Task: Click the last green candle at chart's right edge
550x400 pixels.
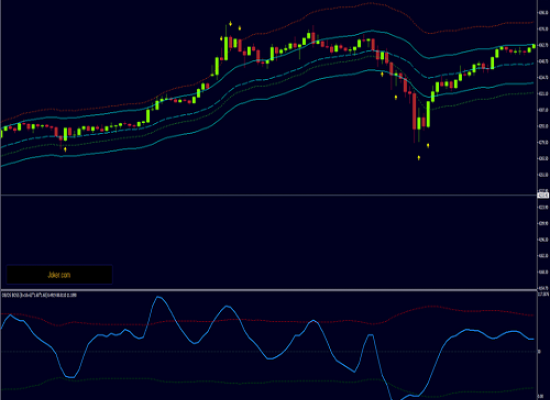Action: pyautogui.click(x=534, y=46)
